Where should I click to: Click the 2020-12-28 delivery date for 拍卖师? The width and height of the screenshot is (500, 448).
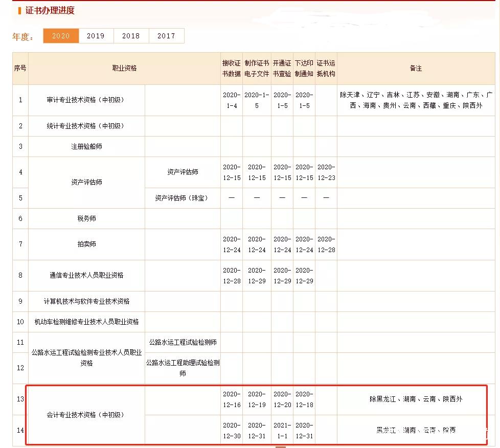[326, 244]
